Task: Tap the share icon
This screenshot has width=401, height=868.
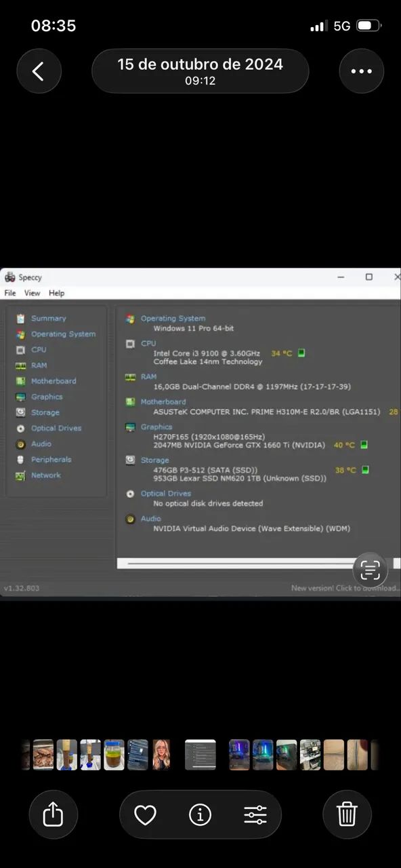Action: (x=53, y=814)
